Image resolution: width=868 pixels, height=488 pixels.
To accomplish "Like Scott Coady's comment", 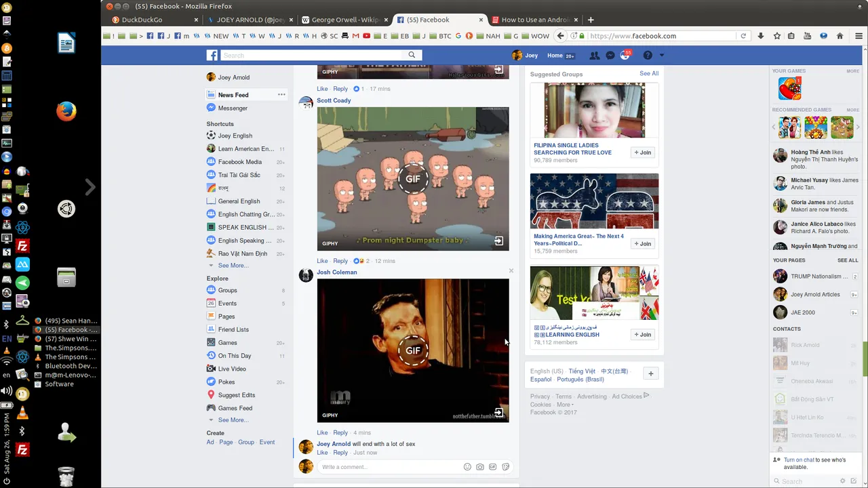I will click(322, 261).
